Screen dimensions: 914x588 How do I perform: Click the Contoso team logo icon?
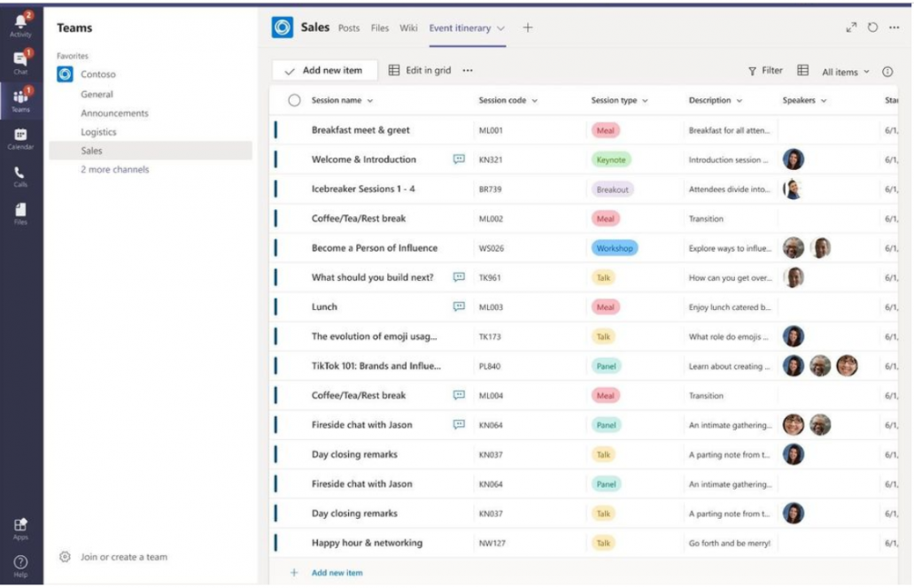[65, 74]
